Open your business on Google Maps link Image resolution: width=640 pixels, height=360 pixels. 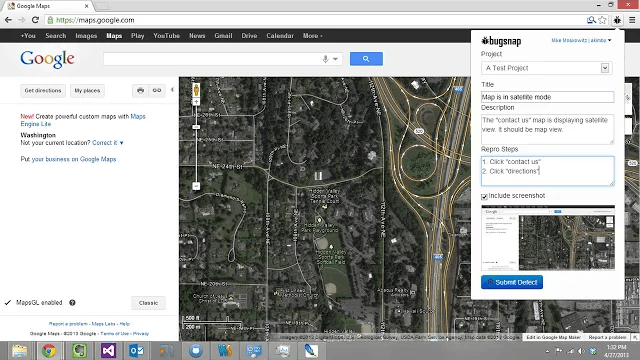click(x=74, y=159)
